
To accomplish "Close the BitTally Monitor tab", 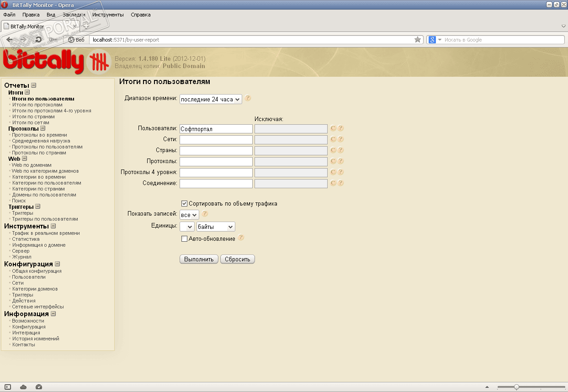I will pyautogui.click(x=75, y=26).
